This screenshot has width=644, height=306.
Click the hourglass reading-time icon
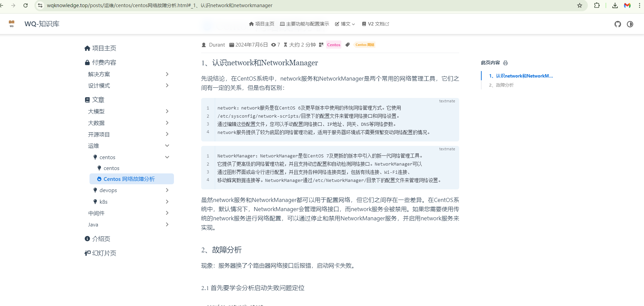coord(286,45)
